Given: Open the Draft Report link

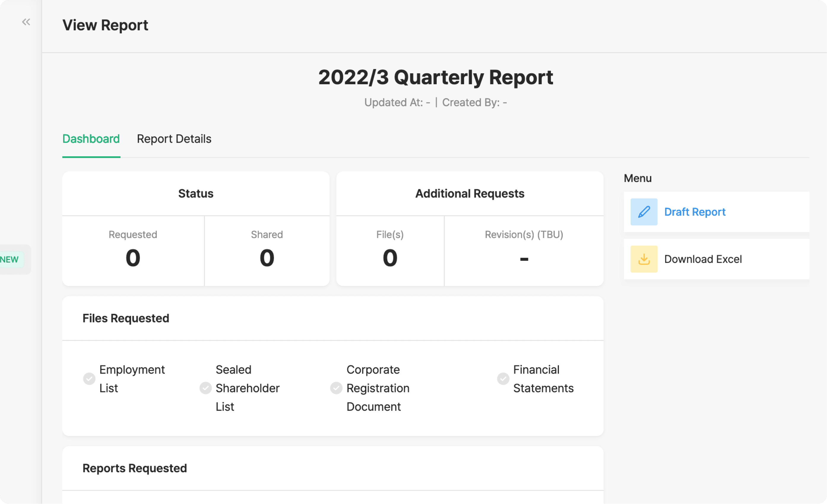Looking at the screenshot, I should [694, 212].
